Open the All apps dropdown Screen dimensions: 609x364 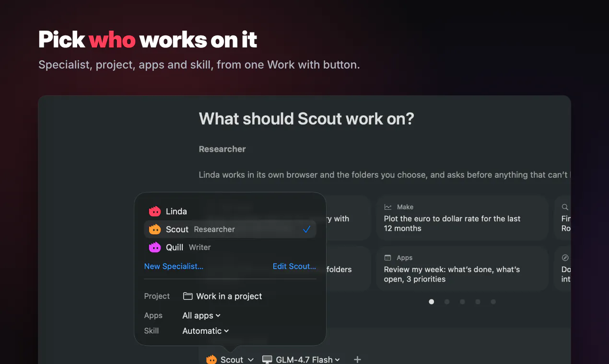coord(201,316)
